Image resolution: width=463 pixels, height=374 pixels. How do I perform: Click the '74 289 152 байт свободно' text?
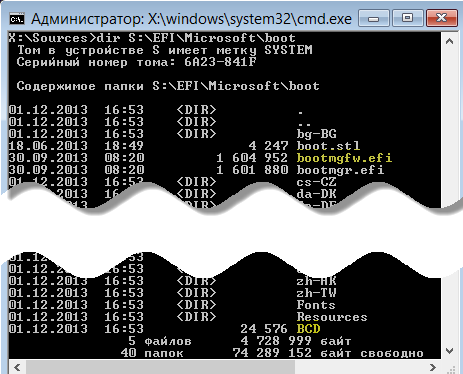pyautogui.click(x=328, y=353)
